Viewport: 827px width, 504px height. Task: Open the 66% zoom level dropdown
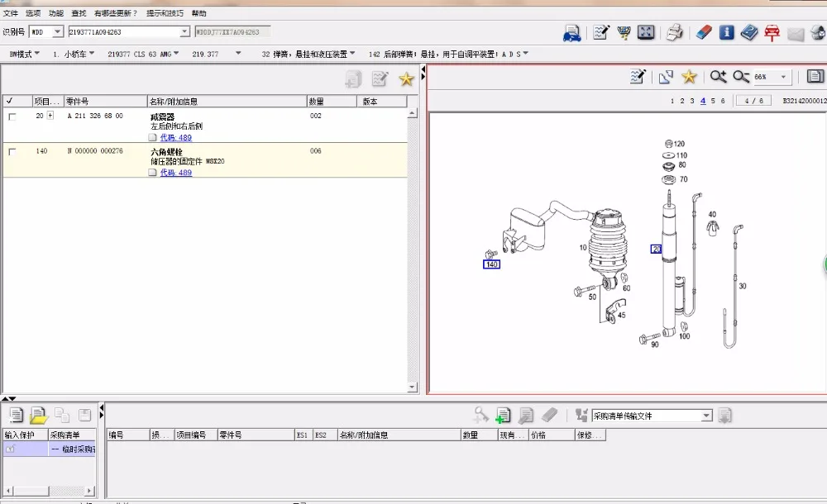[x=783, y=77]
